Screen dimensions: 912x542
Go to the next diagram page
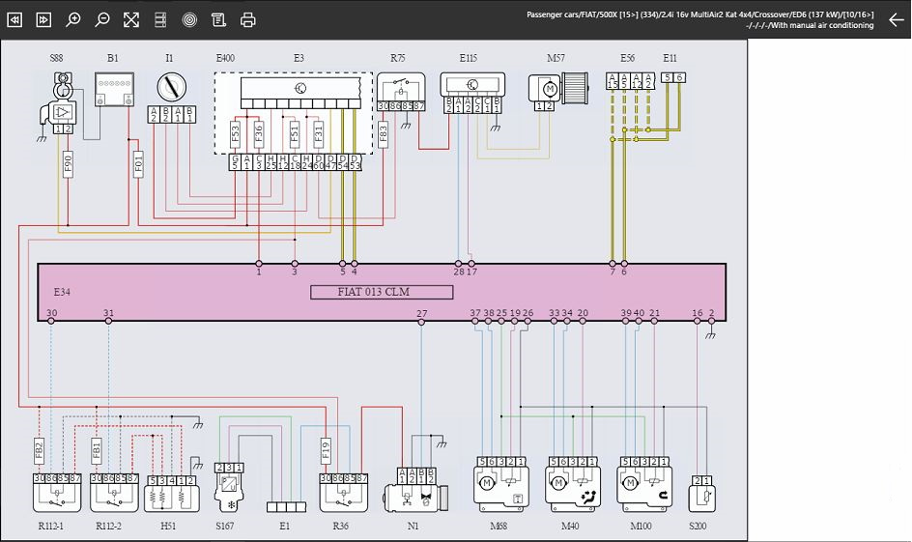point(44,20)
